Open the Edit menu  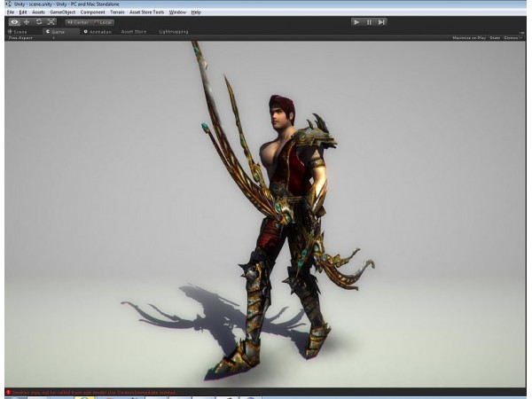click(x=23, y=12)
